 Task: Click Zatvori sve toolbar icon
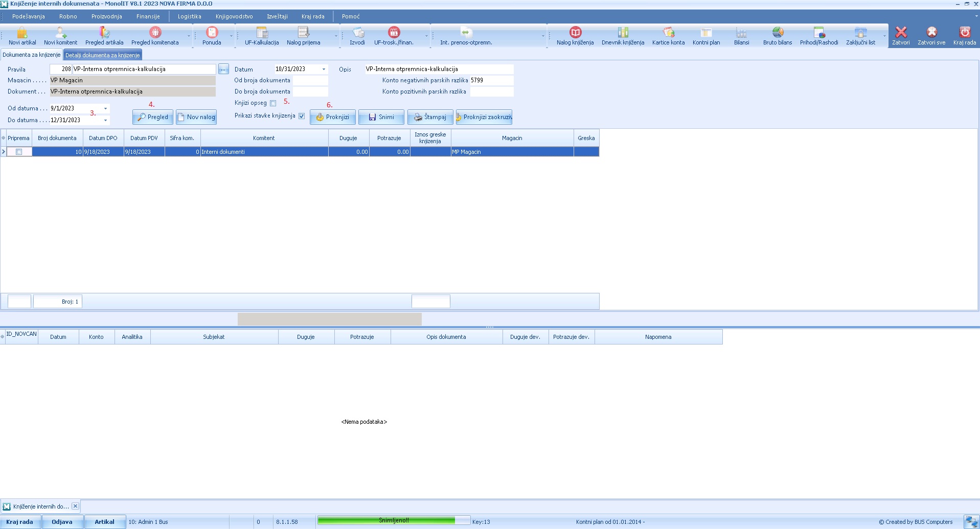931,36
